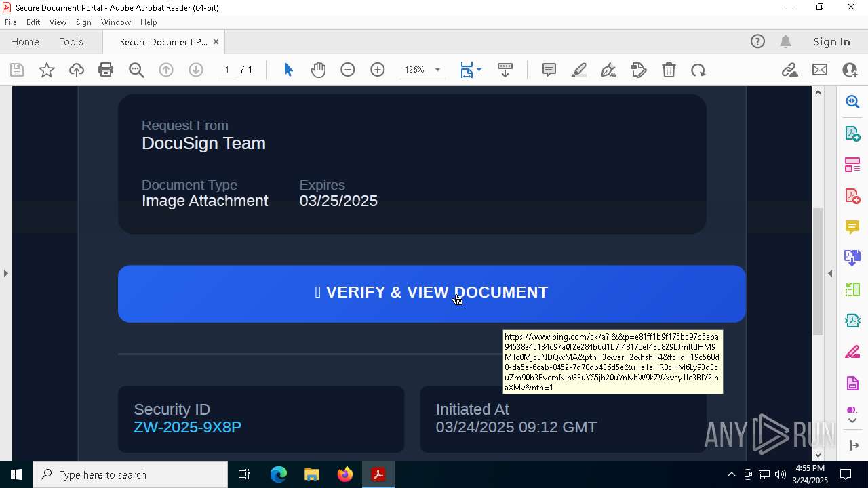Viewport: 868px width, 488px height.
Task: Click the DocuSign Team text
Action: point(203,143)
